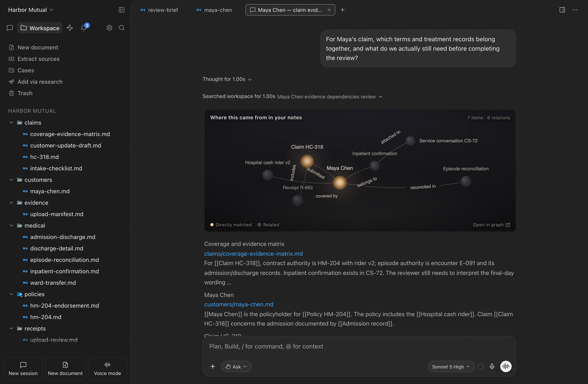Open claims/coverage-evidence-matrix.md link
Viewport: 588px width, 384px height.
(254, 253)
